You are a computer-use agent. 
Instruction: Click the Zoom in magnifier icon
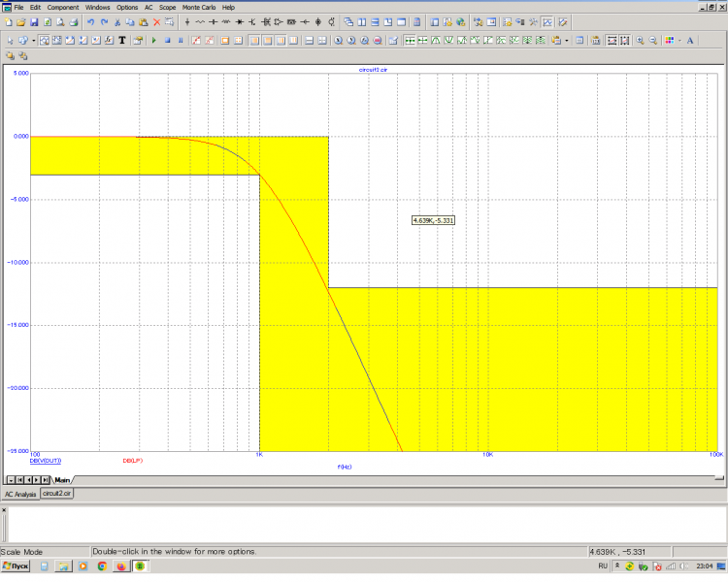tap(640, 40)
